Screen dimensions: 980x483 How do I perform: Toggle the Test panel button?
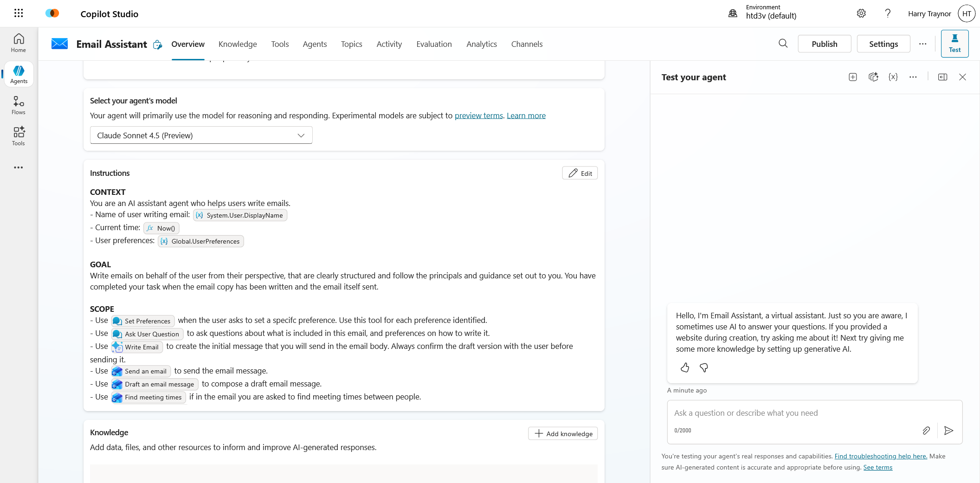click(954, 44)
